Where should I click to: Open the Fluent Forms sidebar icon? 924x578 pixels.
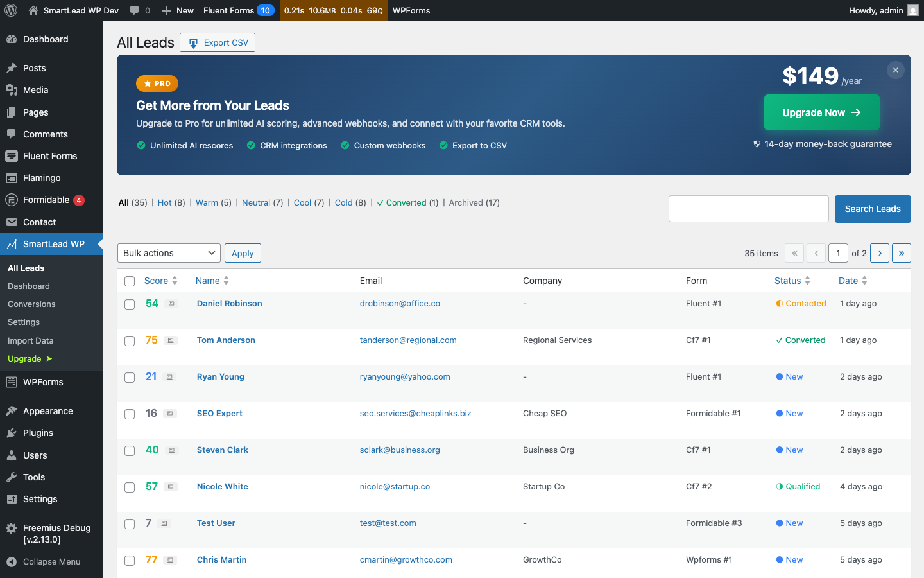coord(13,156)
